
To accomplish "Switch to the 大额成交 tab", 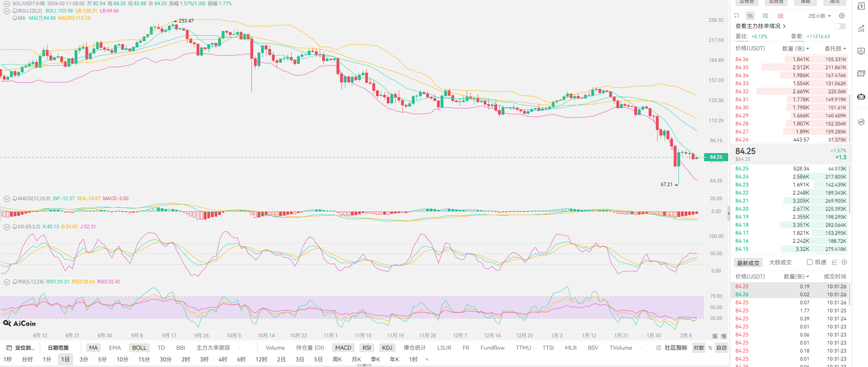I will coord(780,262).
